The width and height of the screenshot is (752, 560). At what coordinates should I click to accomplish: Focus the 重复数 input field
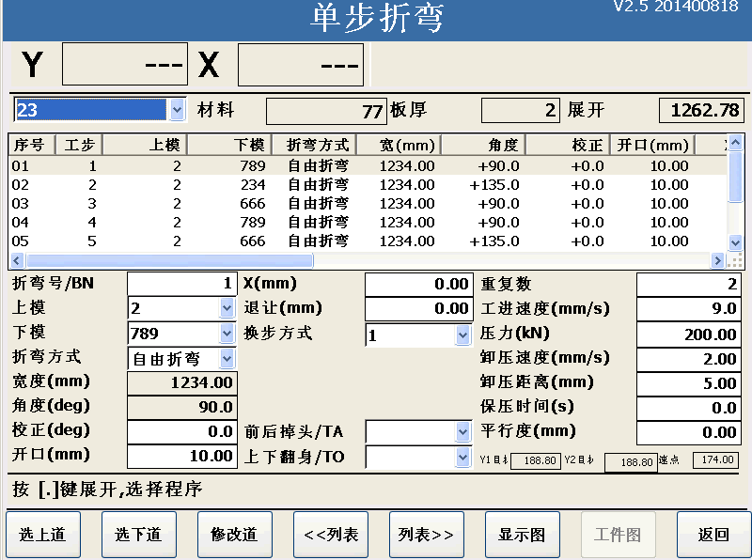[x=689, y=284]
